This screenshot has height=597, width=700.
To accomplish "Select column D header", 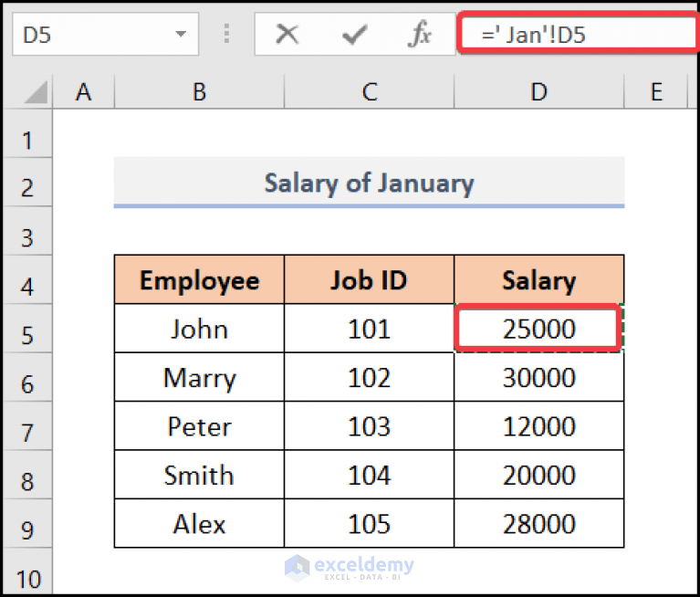I will 538,92.
